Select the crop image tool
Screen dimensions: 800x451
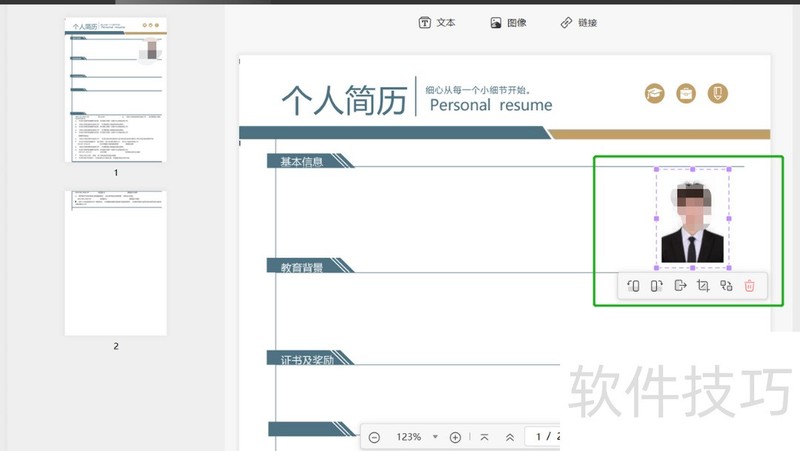tap(703, 286)
